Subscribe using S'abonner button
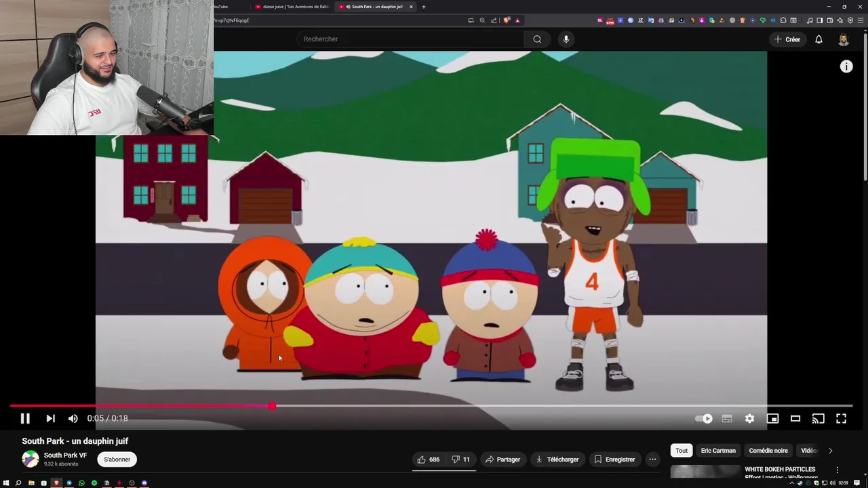The image size is (868, 488). pyautogui.click(x=117, y=460)
